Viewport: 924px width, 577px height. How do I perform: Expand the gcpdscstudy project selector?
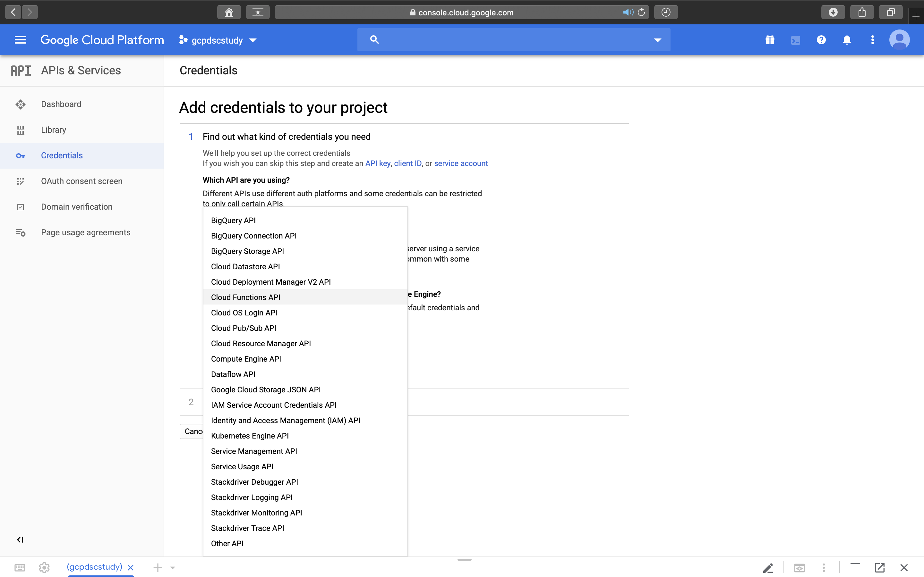coord(218,40)
